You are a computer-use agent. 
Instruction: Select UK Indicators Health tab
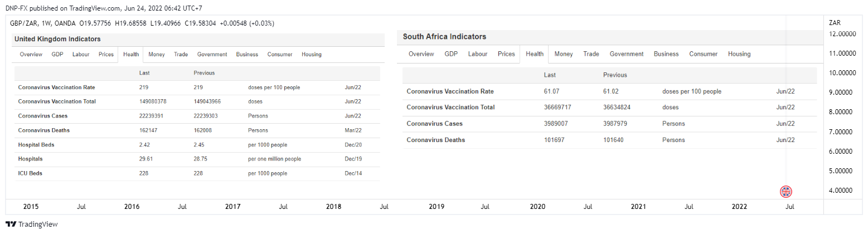(131, 55)
